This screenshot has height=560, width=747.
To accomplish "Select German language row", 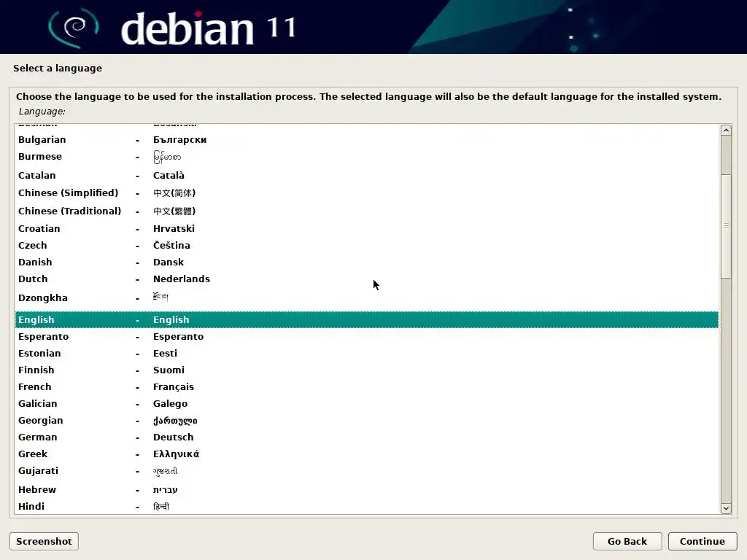I will pyautogui.click(x=366, y=437).
